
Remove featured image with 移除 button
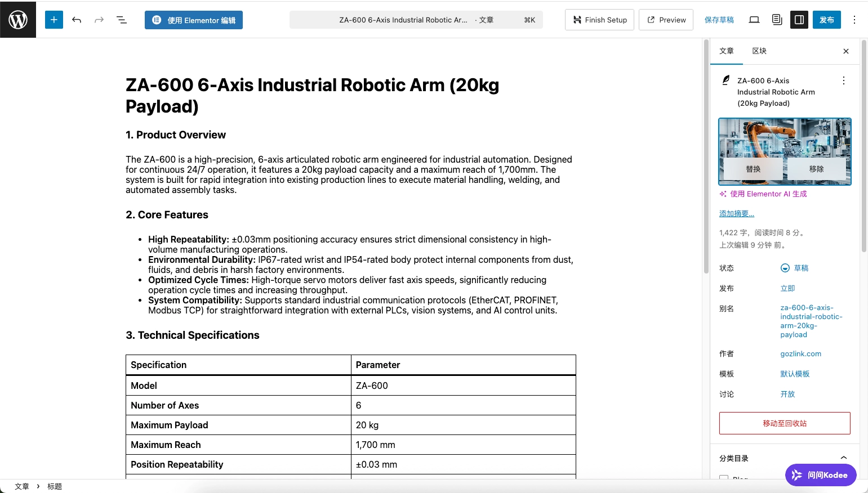pos(816,169)
